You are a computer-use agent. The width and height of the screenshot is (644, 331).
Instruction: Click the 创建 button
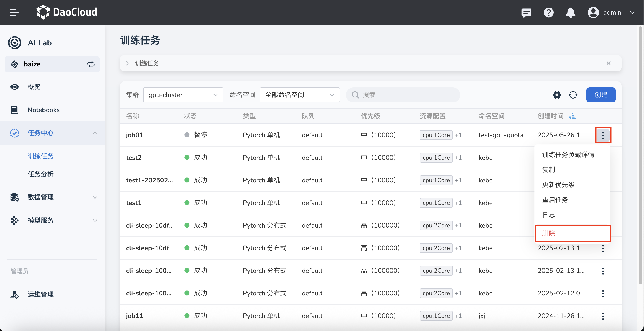601,95
